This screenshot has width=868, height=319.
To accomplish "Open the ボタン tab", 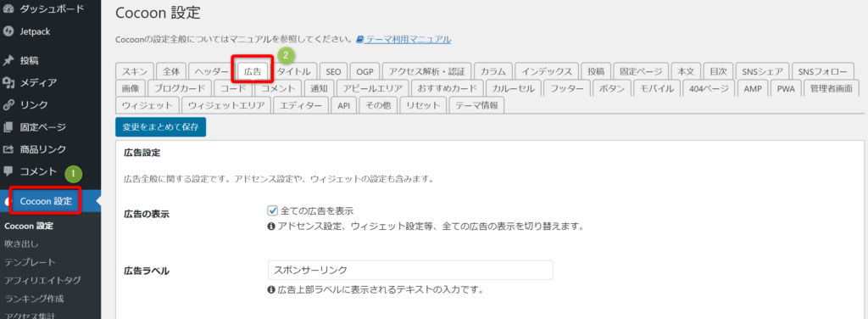I will click(612, 88).
